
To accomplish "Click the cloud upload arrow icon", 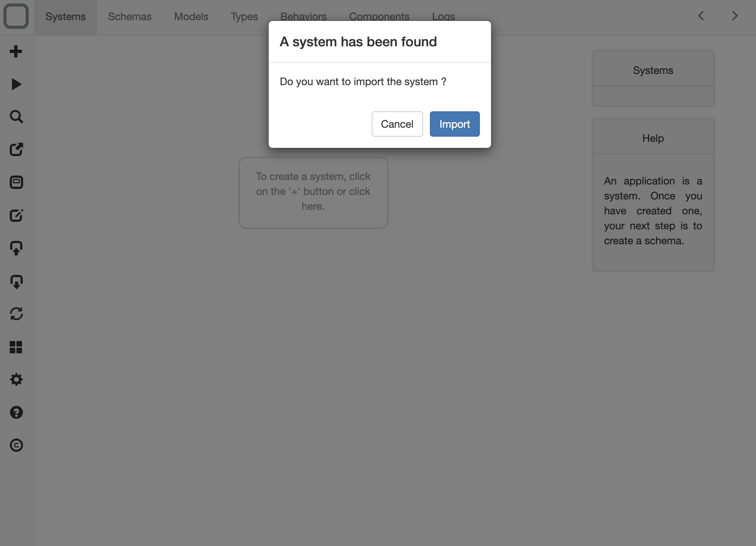I will tap(16, 248).
